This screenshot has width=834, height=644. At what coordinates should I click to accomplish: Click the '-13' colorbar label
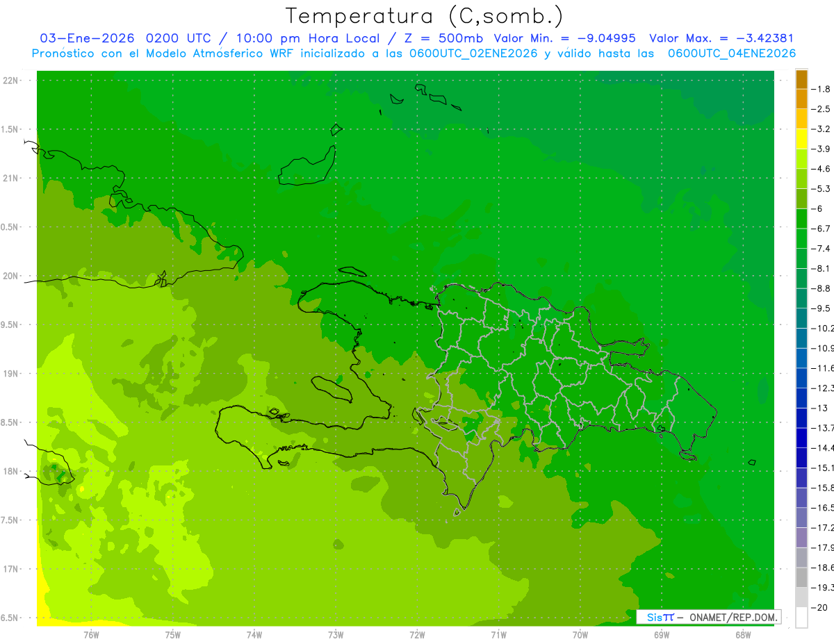coord(820,408)
